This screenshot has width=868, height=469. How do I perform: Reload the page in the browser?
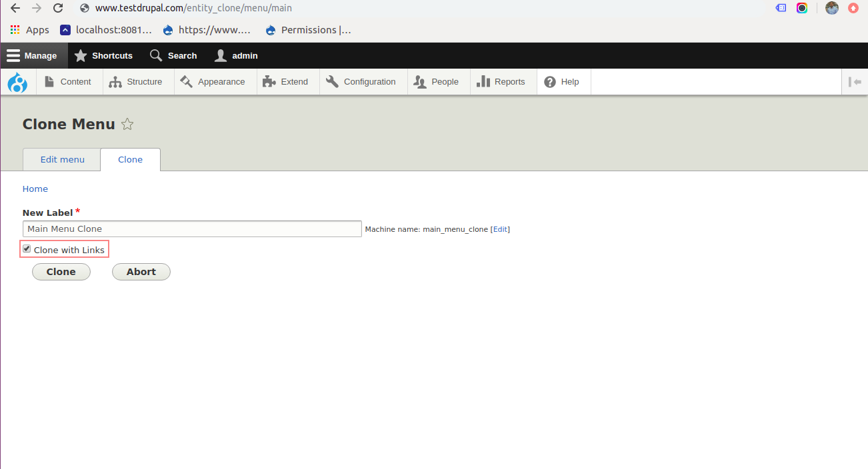coord(58,9)
